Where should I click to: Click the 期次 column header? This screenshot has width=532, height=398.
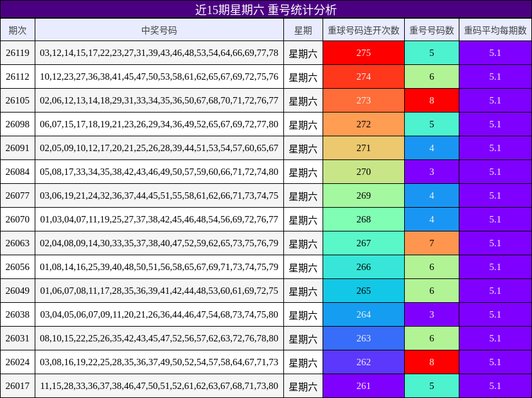click(x=17, y=30)
